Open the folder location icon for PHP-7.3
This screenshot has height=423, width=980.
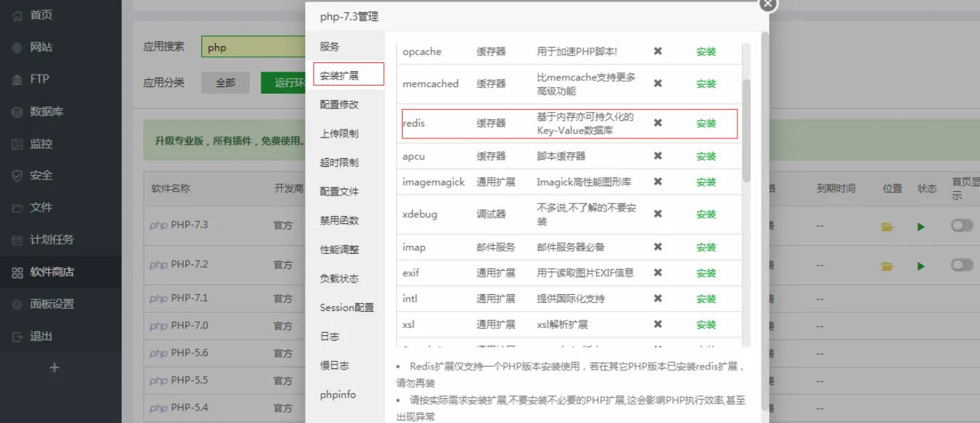pyautogui.click(x=887, y=227)
